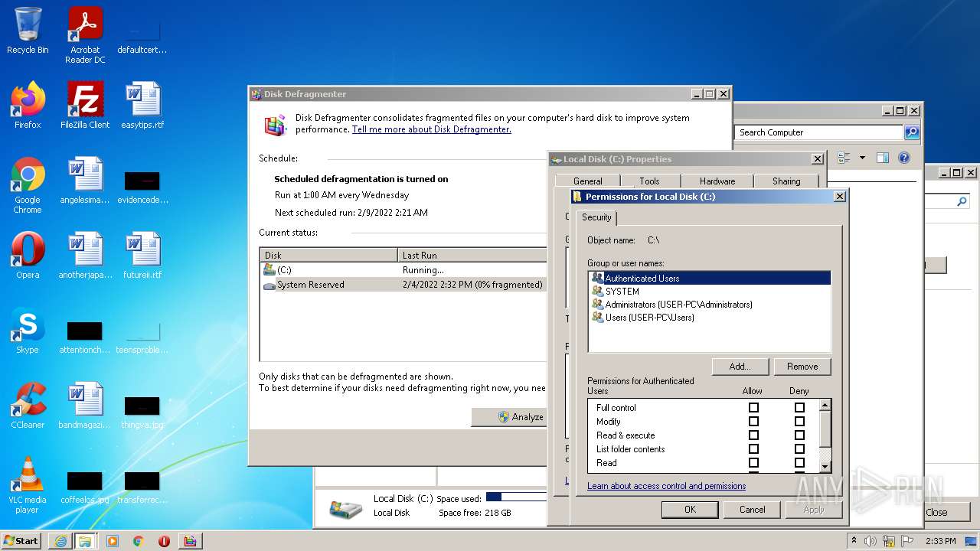980x551 pixels.
Task: Click the volume speaker tray icon
Action: click(871, 541)
